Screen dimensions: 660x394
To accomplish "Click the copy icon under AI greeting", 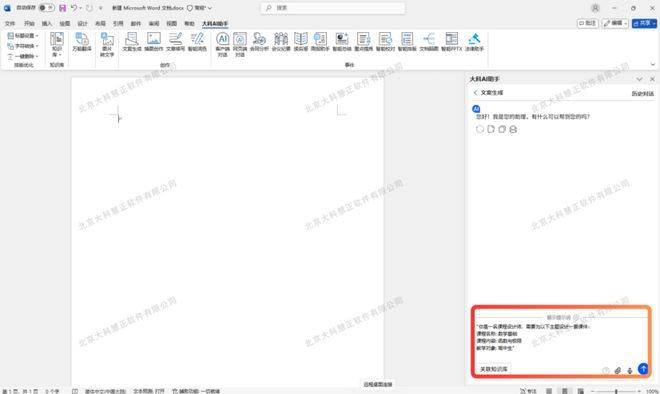I will point(502,129).
